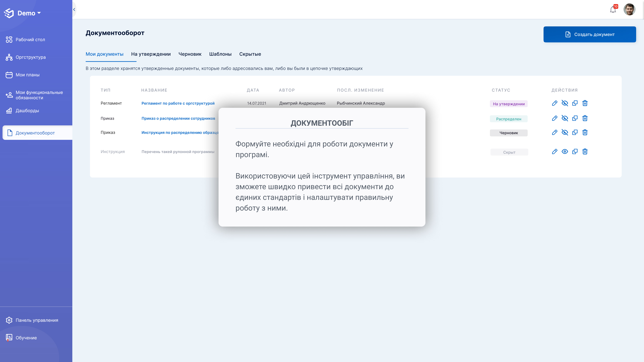Edit the Регламент row with pencil icon

pyautogui.click(x=555, y=103)
